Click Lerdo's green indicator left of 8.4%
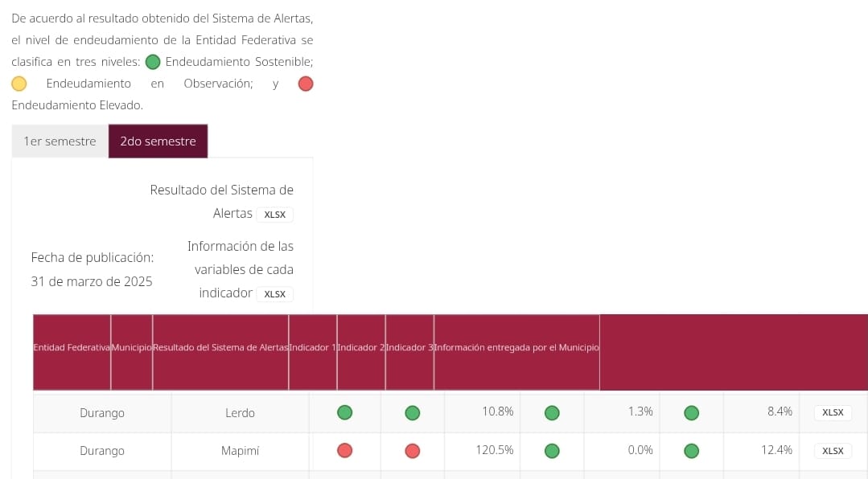Image resolution: width=868 pixels, height=479 pixels. click(691, 412)
